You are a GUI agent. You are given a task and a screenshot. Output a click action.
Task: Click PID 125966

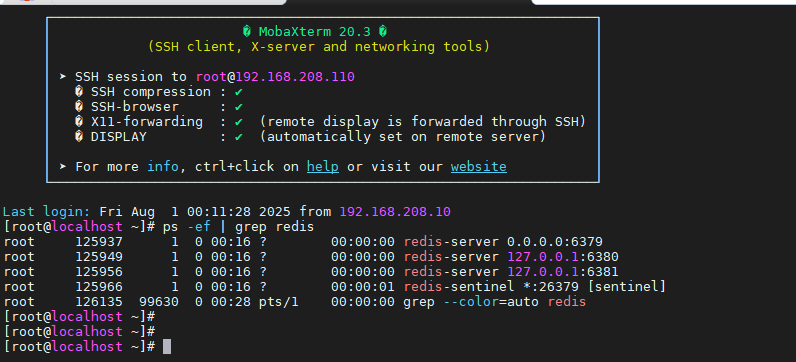(99, 287)
